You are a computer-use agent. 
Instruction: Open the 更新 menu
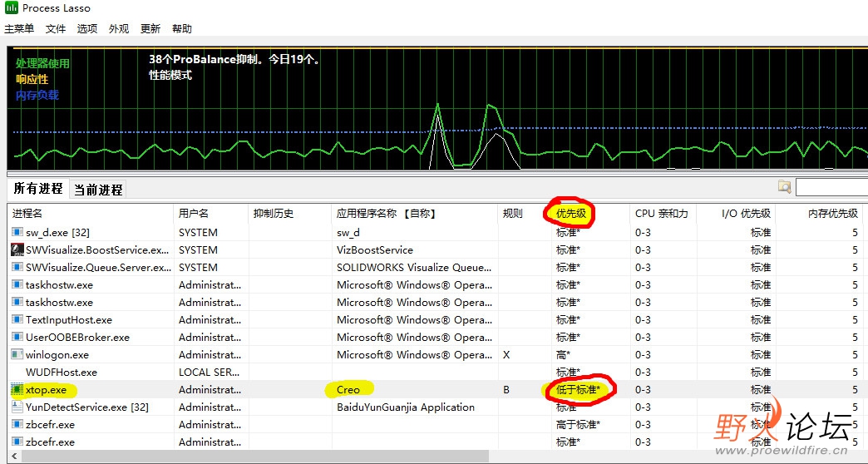tap(150, 29)
